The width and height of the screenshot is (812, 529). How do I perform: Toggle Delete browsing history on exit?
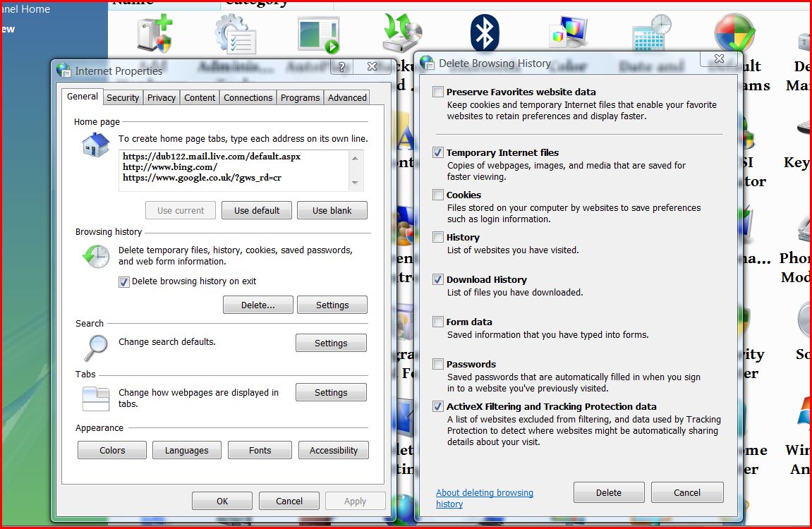point(123,282)
